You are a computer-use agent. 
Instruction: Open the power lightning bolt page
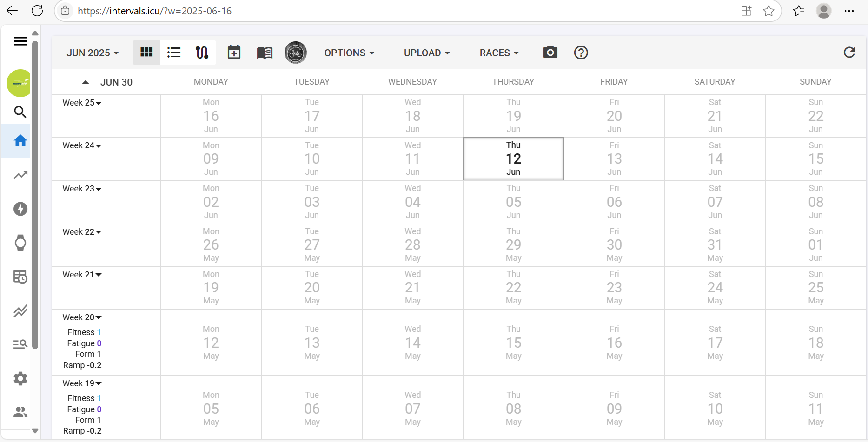click(x=20, y=209)
